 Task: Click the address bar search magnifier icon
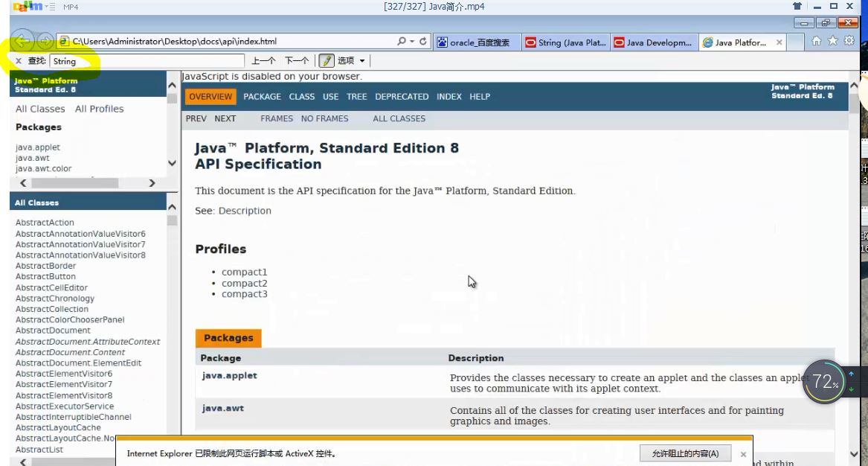[x=402, y=41]
